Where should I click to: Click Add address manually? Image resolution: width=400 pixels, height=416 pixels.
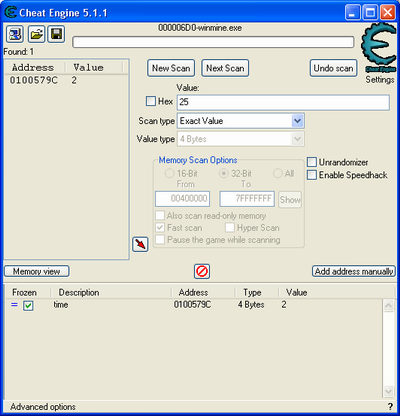(354, 271)
